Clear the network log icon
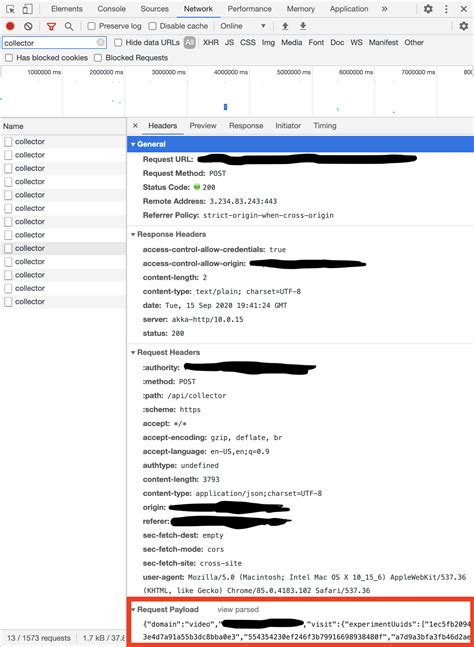The image size is (474, 647). [28, 26]
